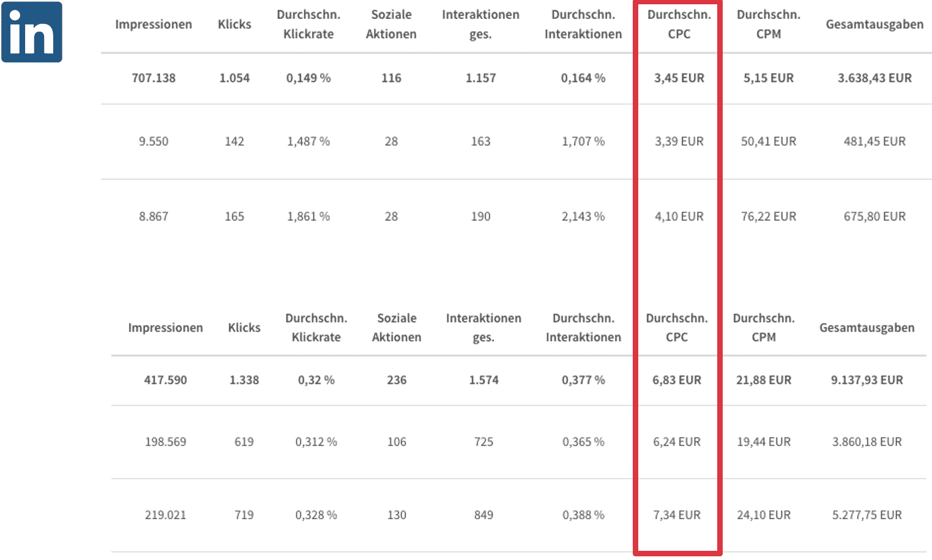Click the 24,10 EUR CPM value
This screenshot has width=932, height=560.
[x=764, y=515]
